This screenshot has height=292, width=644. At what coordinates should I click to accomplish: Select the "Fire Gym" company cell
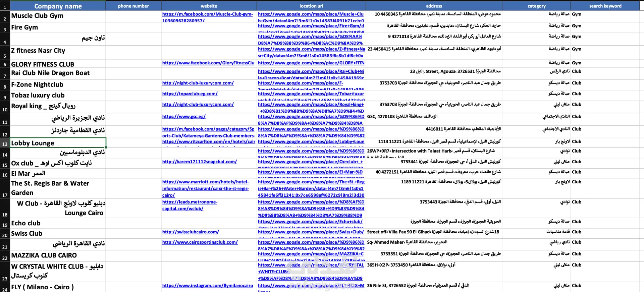coord(58,27)
